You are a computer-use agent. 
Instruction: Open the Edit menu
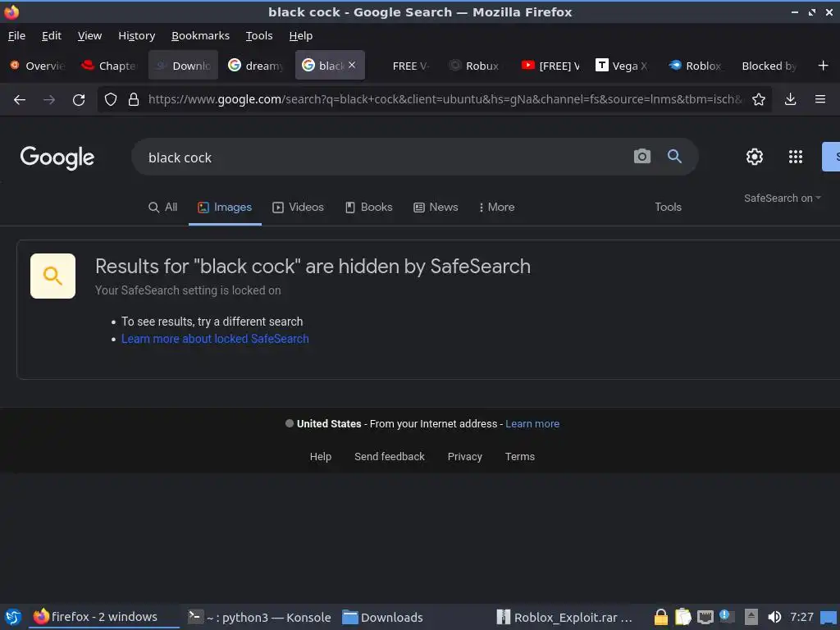click(52, 36)
